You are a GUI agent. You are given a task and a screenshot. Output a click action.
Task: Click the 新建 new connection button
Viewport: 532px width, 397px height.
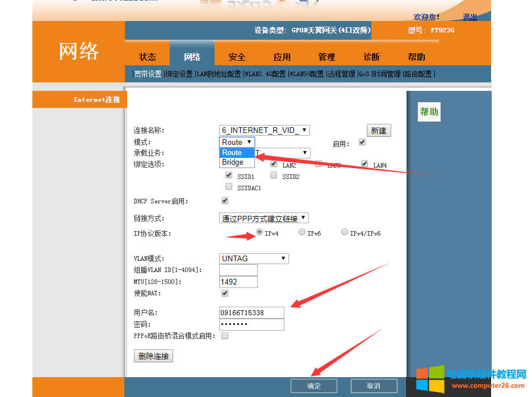pos(379,131)
